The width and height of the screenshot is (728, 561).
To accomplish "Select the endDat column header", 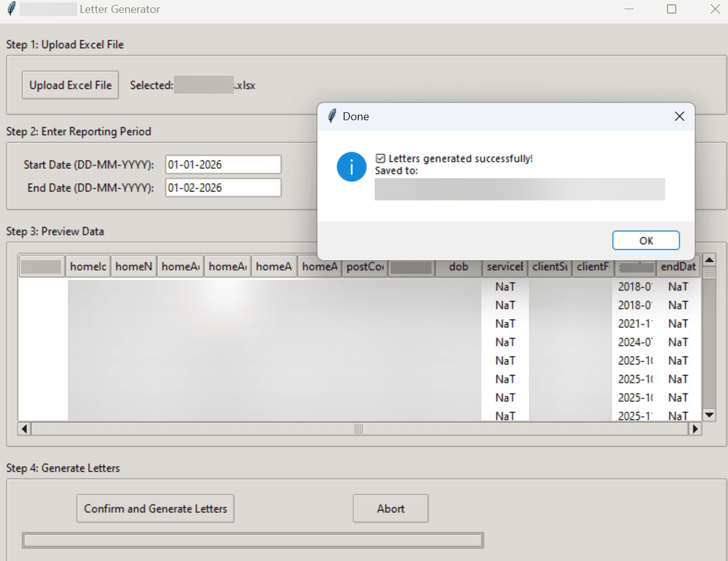I will [678, 266].
